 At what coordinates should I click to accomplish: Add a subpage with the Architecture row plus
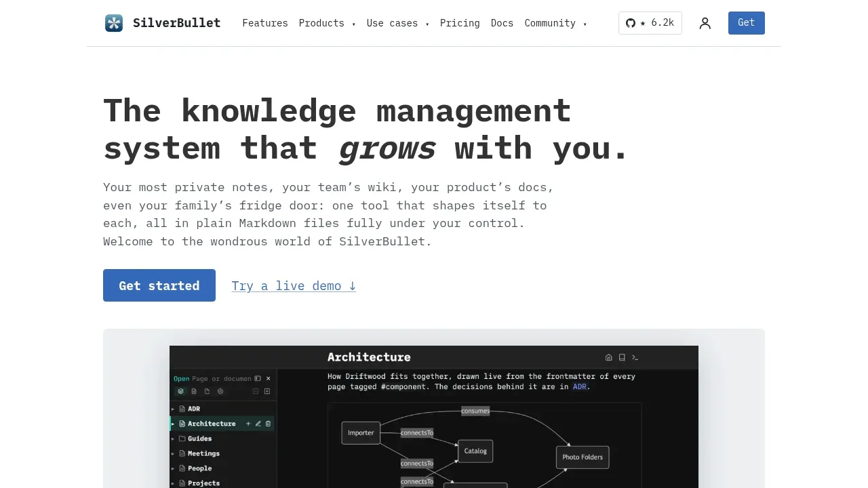248,424
